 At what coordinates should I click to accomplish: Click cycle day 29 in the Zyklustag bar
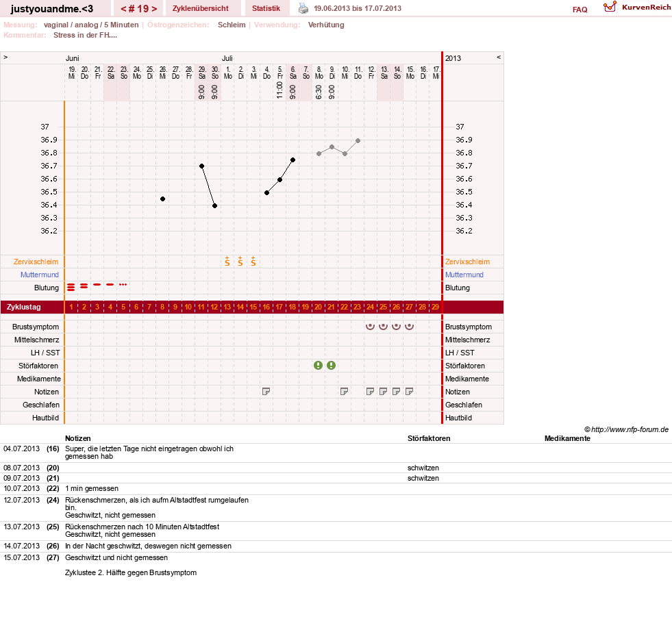point(435,307)
